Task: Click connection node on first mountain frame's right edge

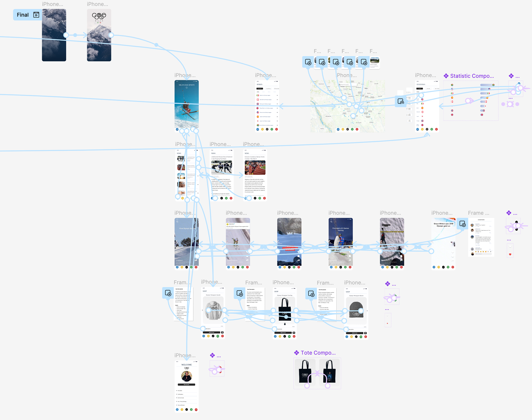Action: (x=66, y=35)
